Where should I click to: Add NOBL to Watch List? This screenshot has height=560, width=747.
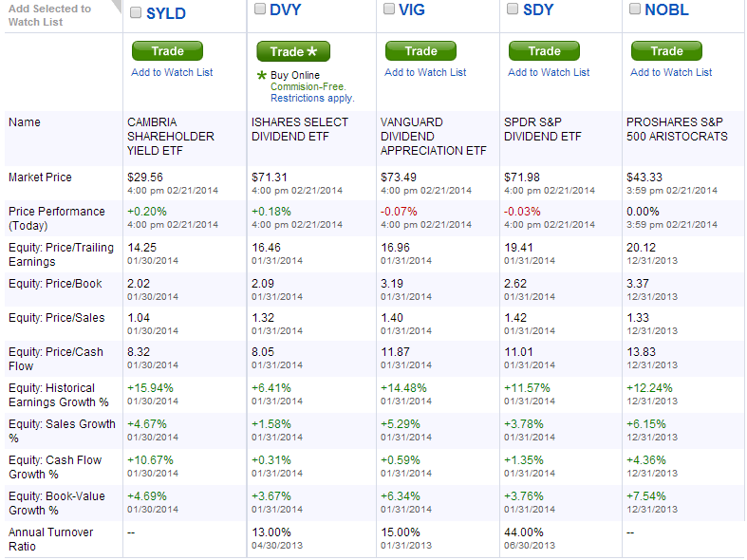coord(671,72)
